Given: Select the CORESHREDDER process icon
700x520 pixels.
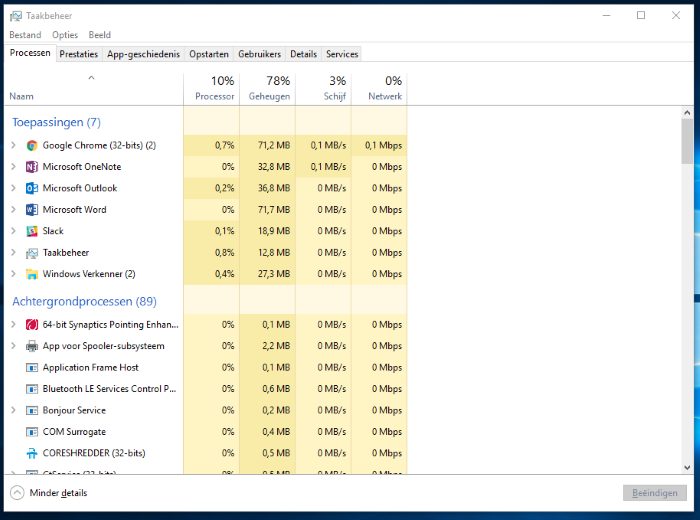Looking at the screenshot, I should [x=32, y=453].
